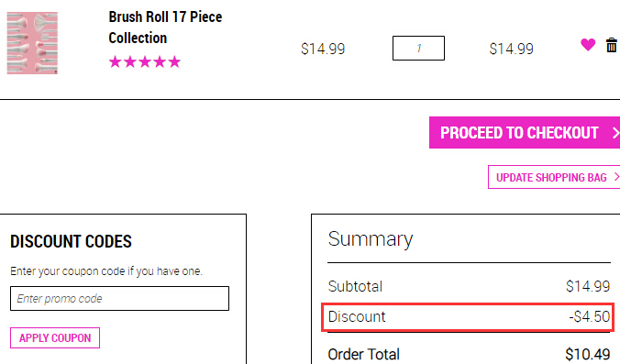
Task: Focus the promo code field
Action: click(119, 298)
